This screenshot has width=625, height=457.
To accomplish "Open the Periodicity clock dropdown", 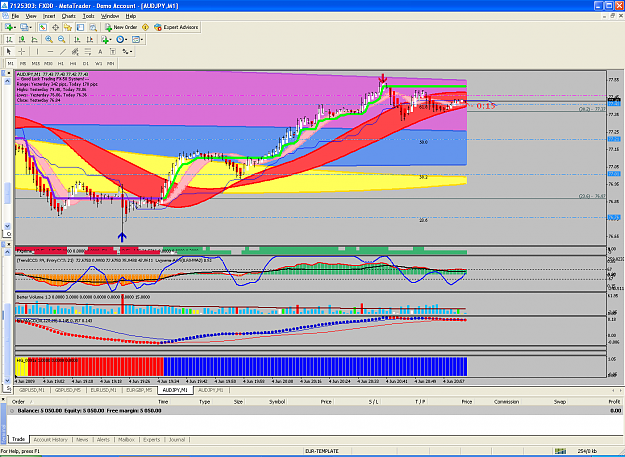I will 122,39.
